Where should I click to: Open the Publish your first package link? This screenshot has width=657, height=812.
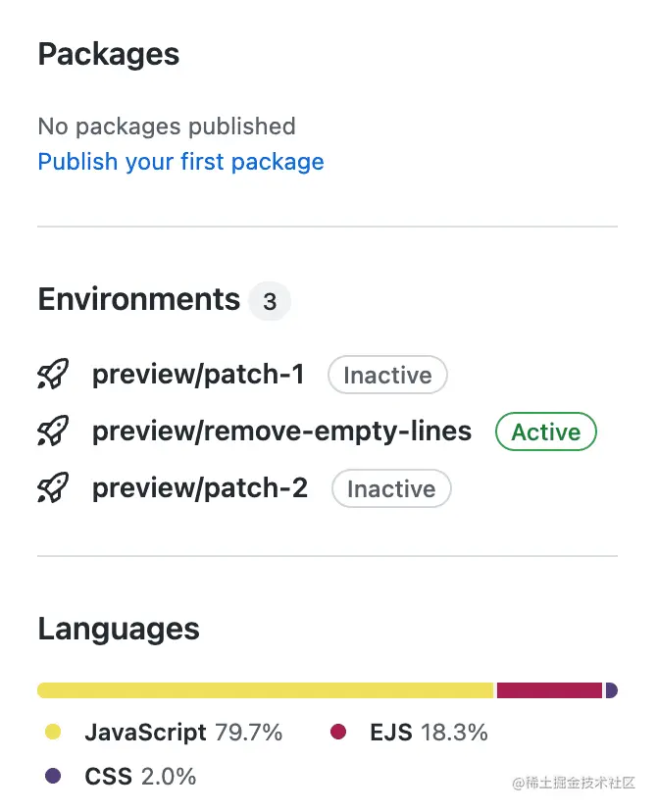click(180, 162)
